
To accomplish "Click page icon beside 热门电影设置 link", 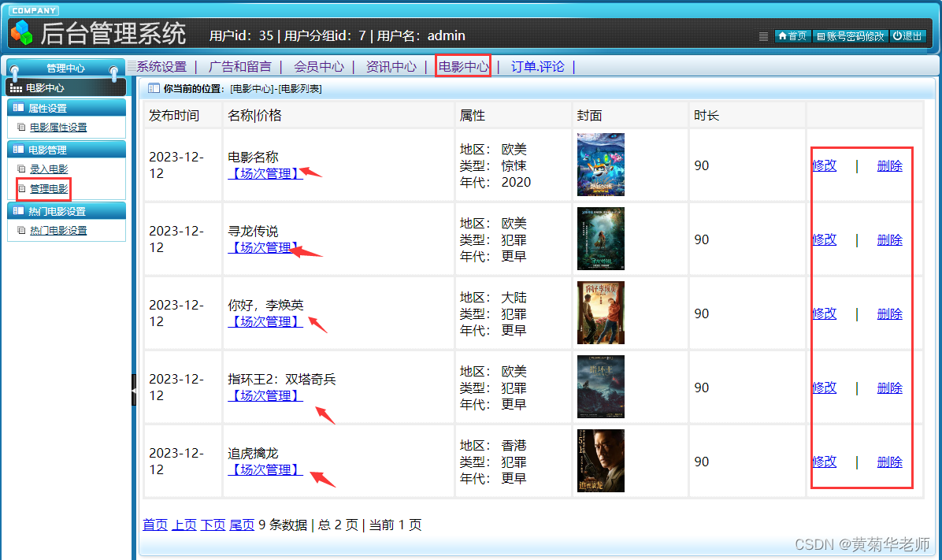I will coord(21,230).
